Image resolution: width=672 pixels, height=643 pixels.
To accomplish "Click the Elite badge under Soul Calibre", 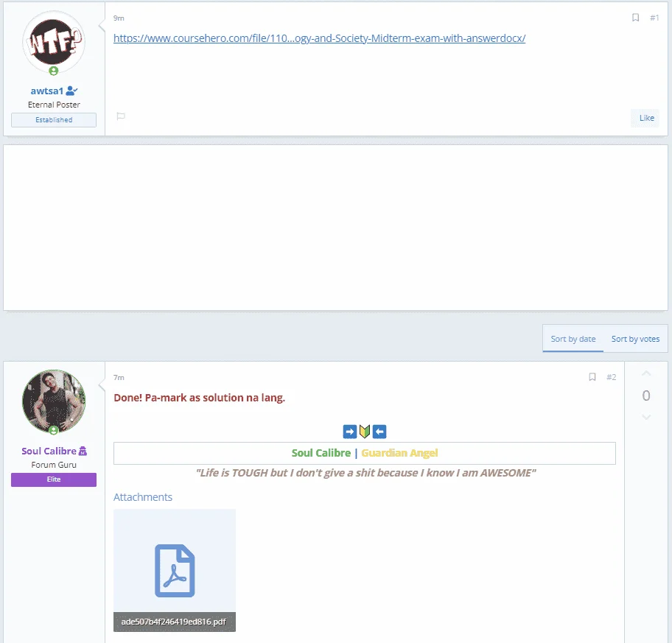I will pyautogui.click(x=54, y=479).
